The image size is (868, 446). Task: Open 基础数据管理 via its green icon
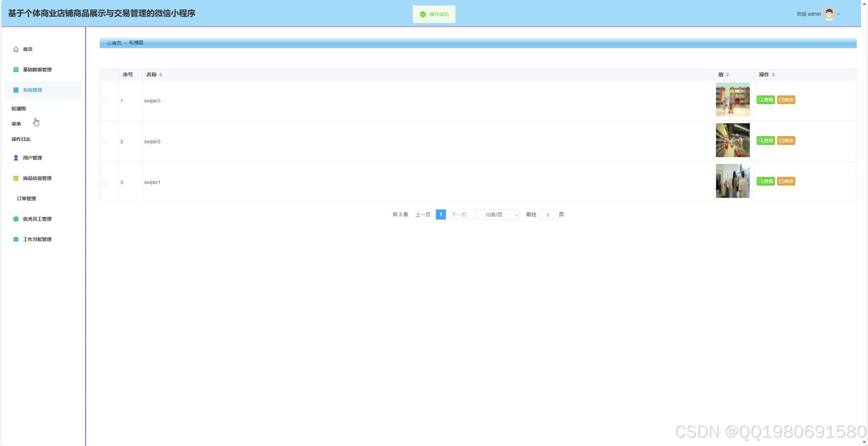coord(16,70)
